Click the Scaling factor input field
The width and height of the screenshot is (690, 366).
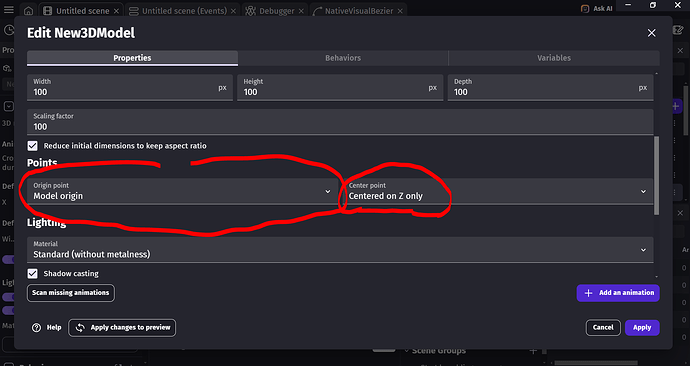click(x=340, y=122)
